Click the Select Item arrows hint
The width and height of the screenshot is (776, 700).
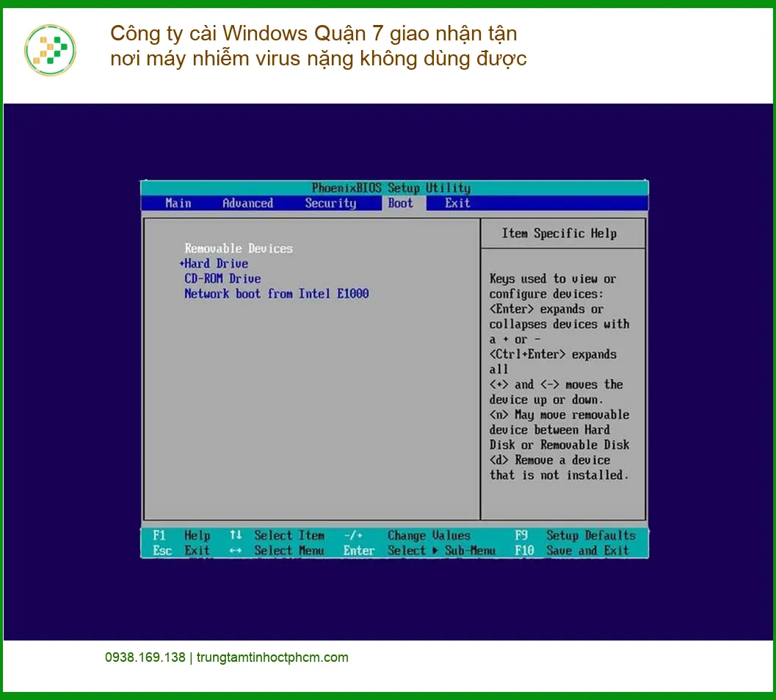click(x=277, y=535)
